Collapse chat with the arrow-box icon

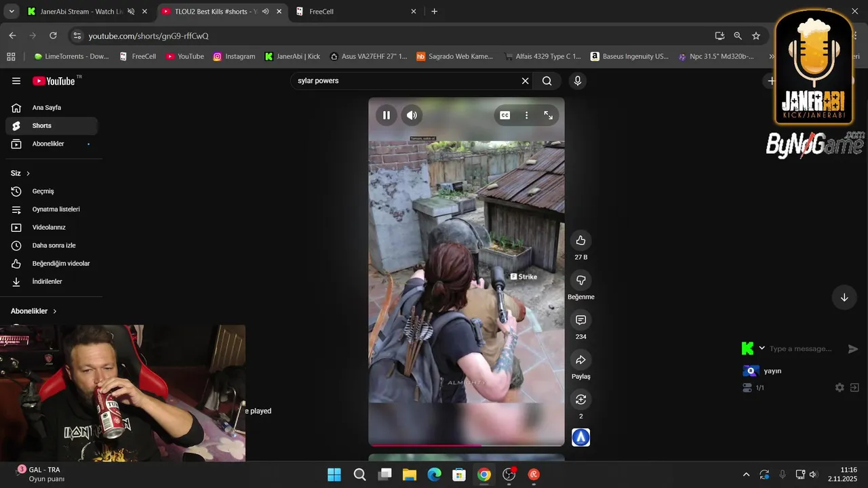[854, 388]
